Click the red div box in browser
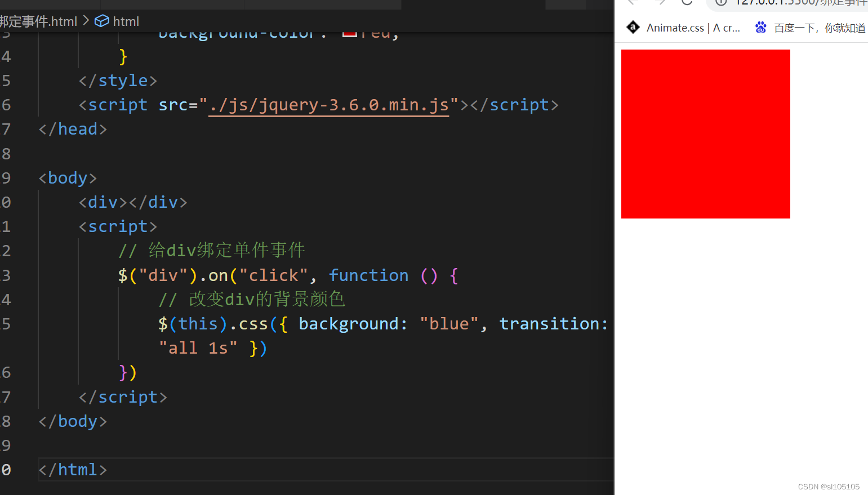868x495 pixels. click(705, 134)
